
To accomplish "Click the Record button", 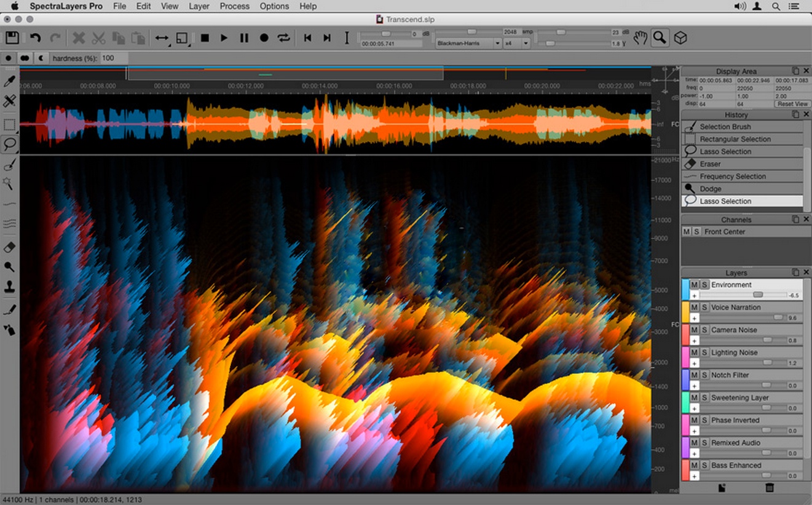I will [264, 38].
